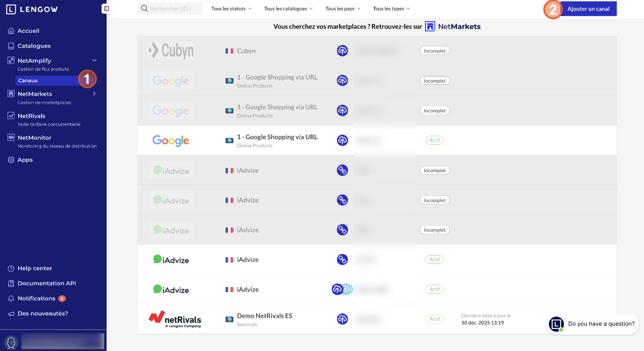Click the link icon on active iAdvize row
Viewport: 644px width, 351px height.
coord(342,259)
